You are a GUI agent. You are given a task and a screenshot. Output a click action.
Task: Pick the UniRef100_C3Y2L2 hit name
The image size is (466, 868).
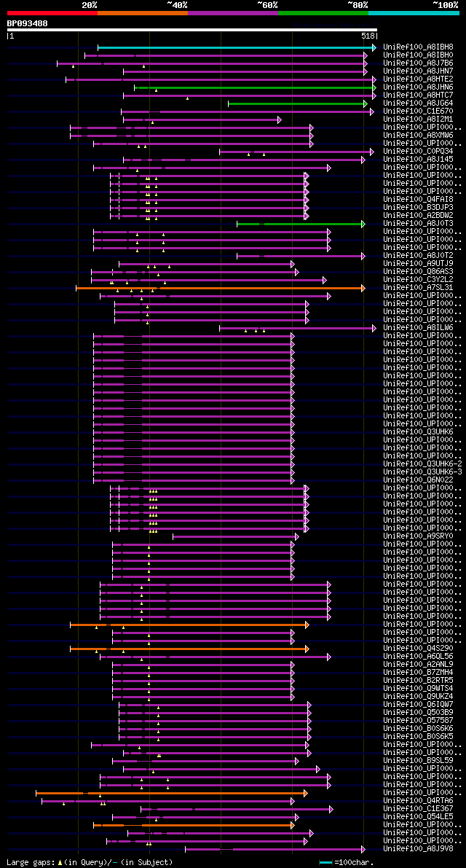[x=418, y=280]
